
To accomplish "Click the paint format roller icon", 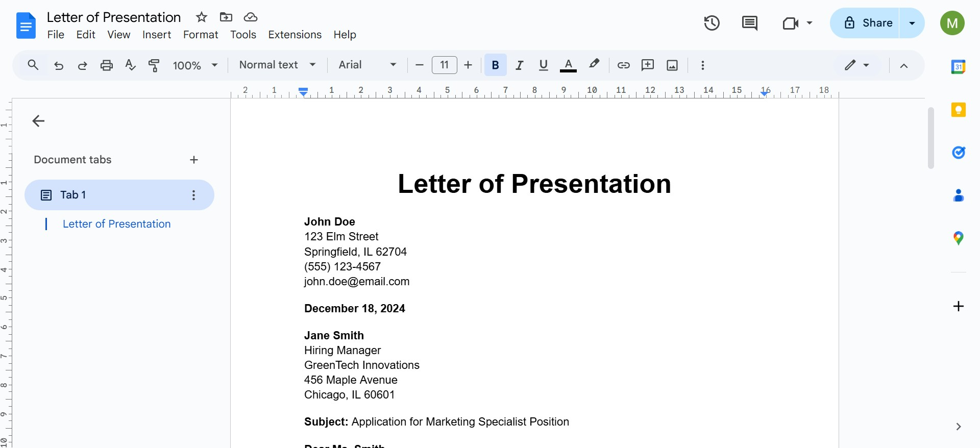I will coord(154,65).
